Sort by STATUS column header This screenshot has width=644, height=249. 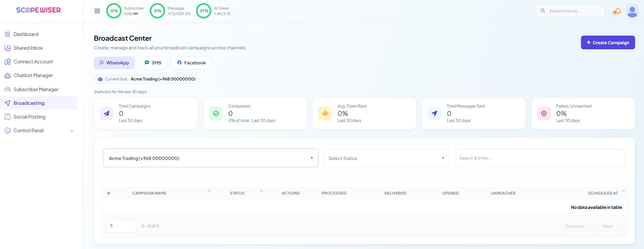(237, 193)
